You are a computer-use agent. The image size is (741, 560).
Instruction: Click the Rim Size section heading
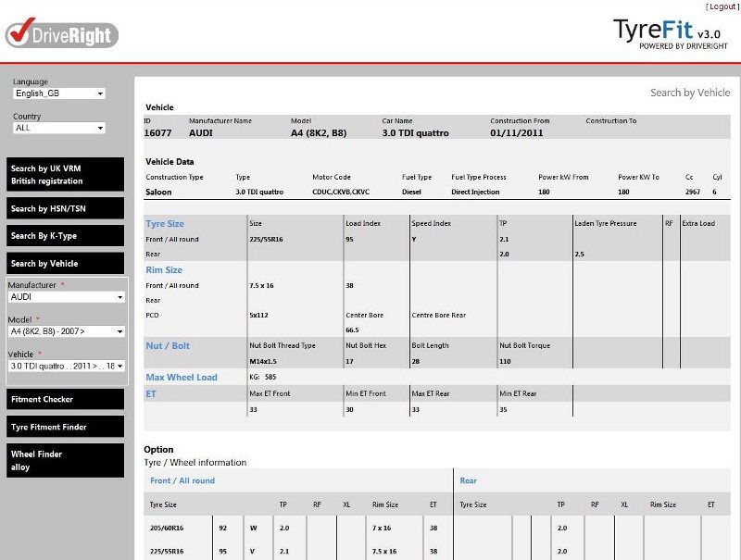point(164,270)
